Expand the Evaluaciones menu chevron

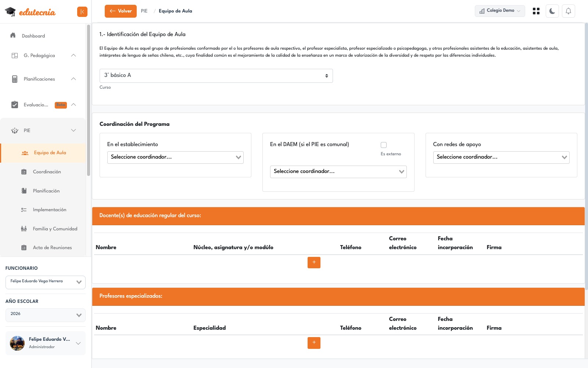pos(73,105)
